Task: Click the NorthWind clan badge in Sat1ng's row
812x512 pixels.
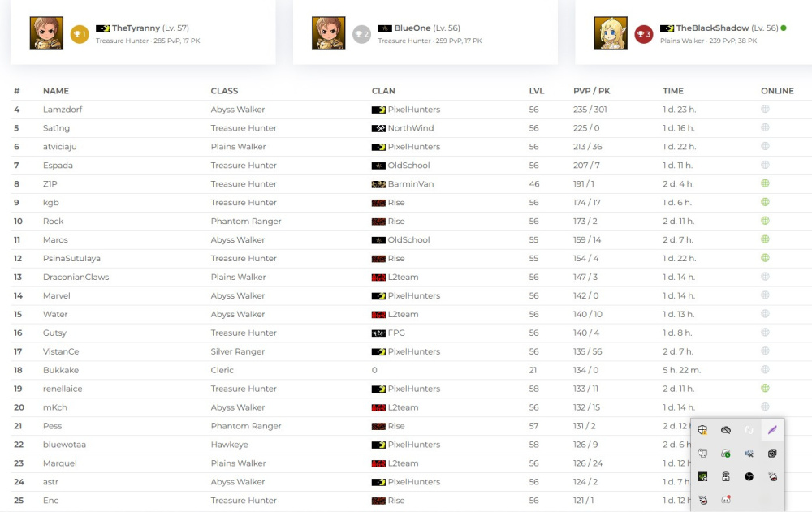Action: click(x=379, y=128)
